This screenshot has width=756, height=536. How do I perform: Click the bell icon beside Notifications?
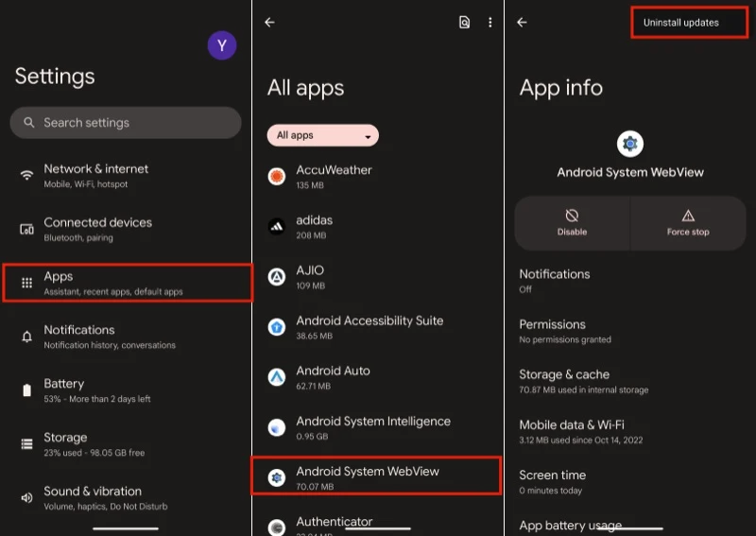(x=27, y=337)
